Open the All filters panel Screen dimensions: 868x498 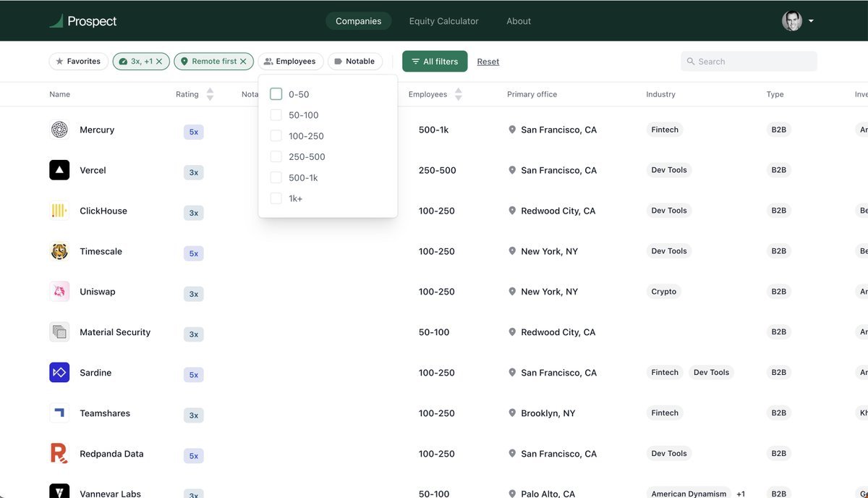[435, 62]
